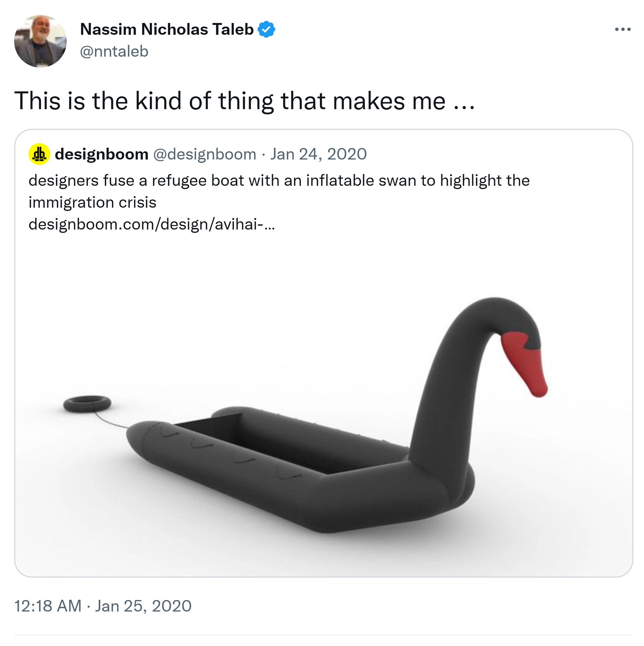This screenshot has height=646, width=644.
Task: Click the floating life ring in image
Action: (x=87, y=404)
